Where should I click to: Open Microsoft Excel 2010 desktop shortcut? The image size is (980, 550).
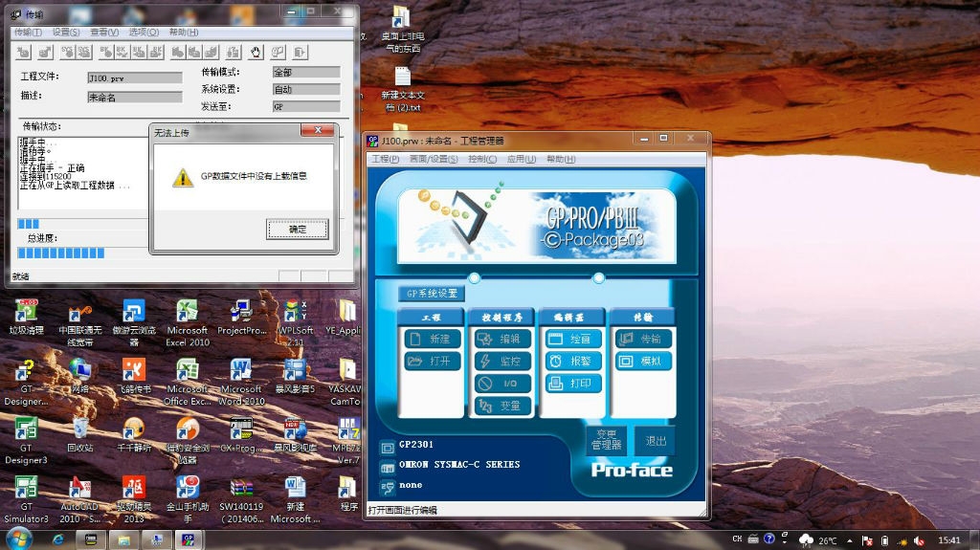pyautogui.click(x=187, y=323)
